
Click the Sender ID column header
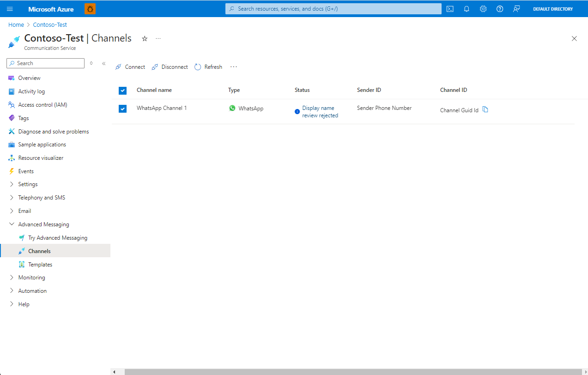(x=369, y=90)
